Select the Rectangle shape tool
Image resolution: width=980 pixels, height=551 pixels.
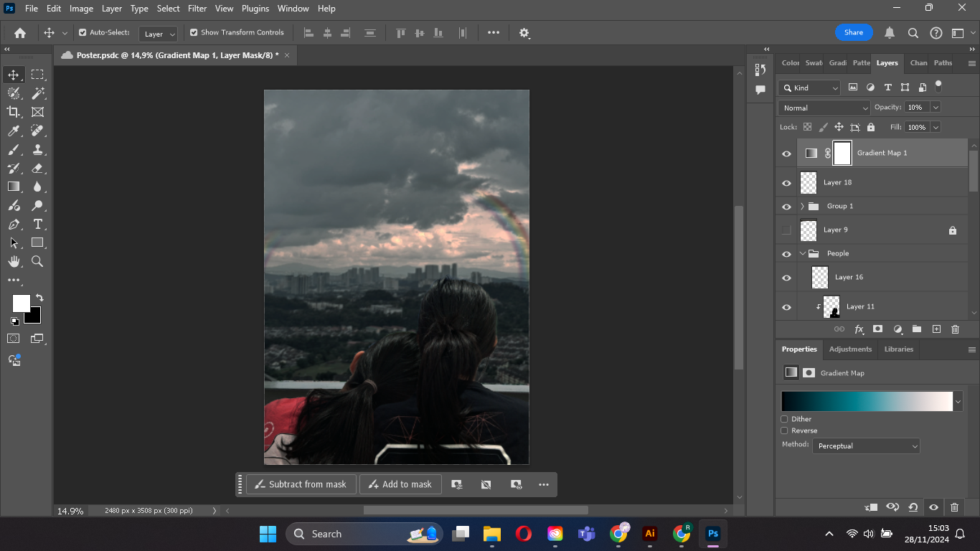click(37, 243)
